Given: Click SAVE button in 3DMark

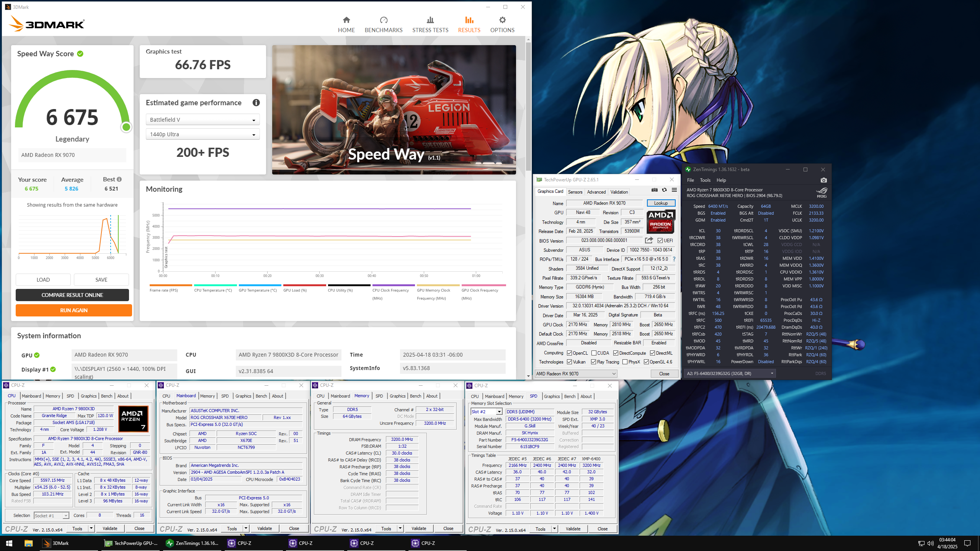Looking at the screenshot, I should [101, 280].
